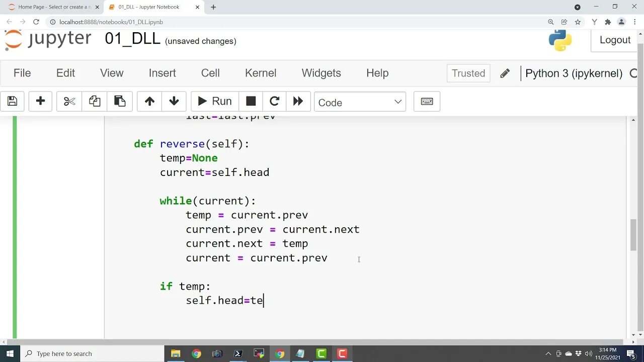Open the Edit menu
The image size is (644, 362).
click(65, 73)
